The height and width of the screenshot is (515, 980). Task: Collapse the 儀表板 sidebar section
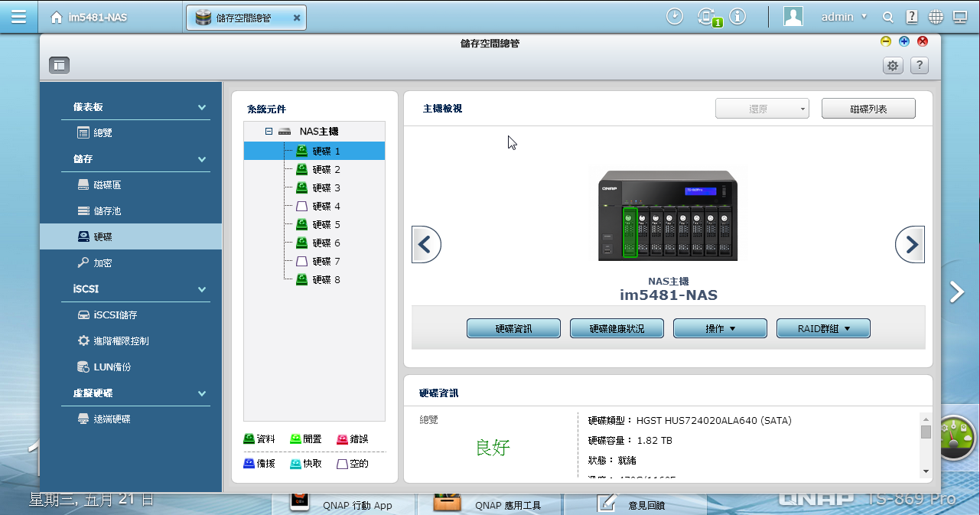[x=202, y=108]
